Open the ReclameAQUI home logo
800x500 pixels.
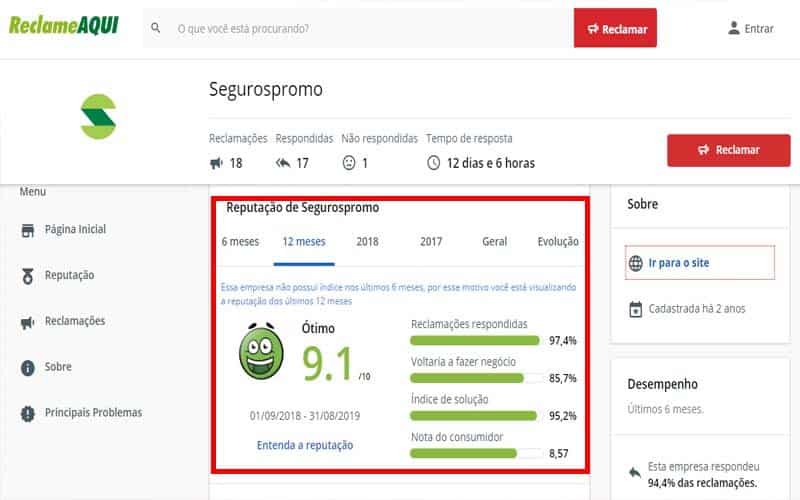pyautogui.click(x=64, y=26)
